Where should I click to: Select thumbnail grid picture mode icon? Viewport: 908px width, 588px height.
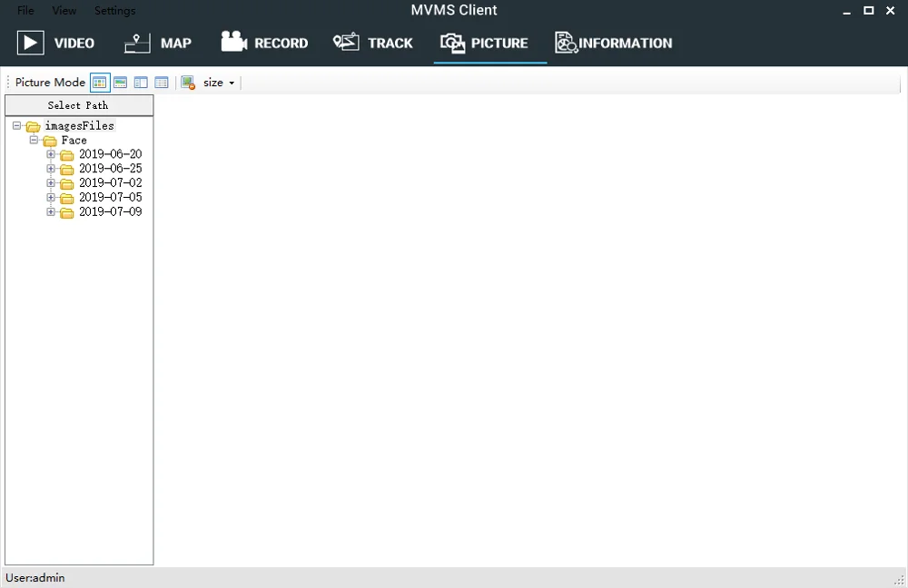tap(100, 83)
